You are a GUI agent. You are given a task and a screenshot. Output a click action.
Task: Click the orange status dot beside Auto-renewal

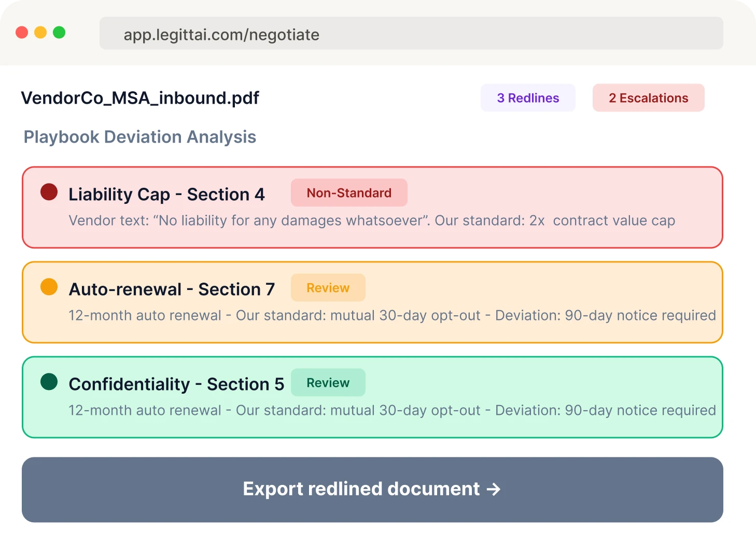click(49, 287)
